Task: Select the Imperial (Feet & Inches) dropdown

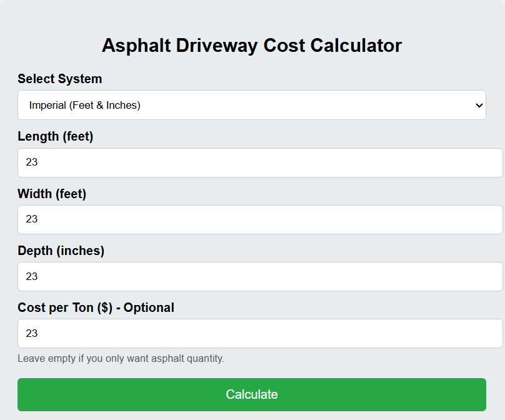Action: 252,105
